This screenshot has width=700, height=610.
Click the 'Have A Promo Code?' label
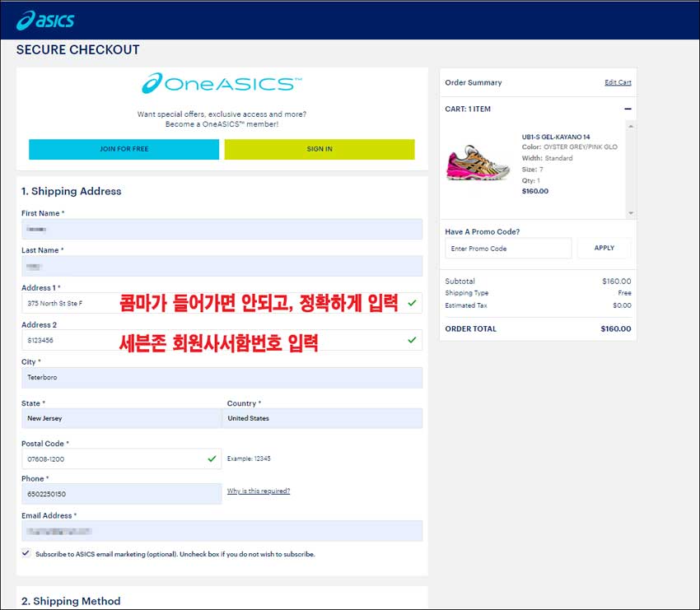tap(482, 231)
